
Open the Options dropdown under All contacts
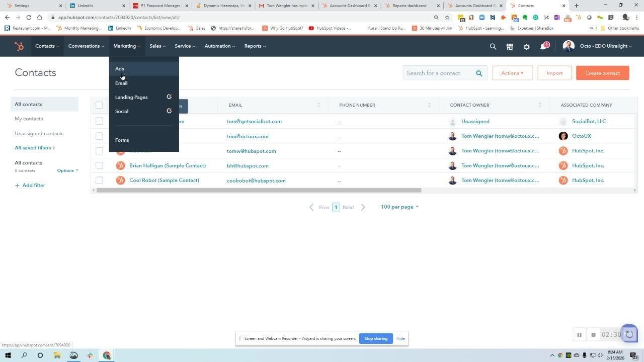[x=67, y=170]
